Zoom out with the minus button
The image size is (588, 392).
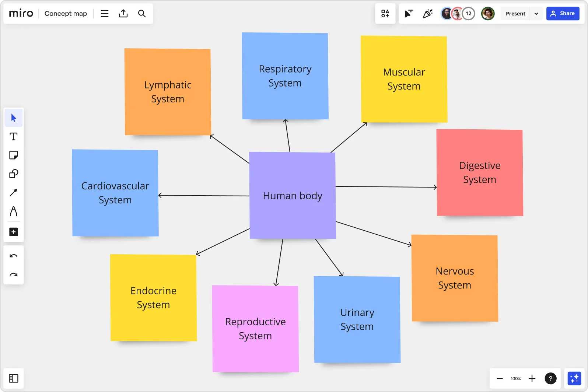pos(500,378)
